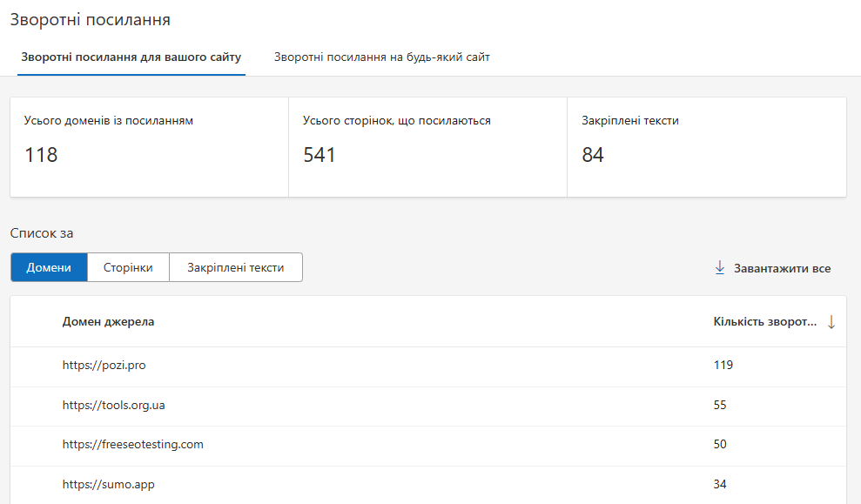Open the https://pozi.pro domain row
Screen dimensions: 861x504
[104, 366]
